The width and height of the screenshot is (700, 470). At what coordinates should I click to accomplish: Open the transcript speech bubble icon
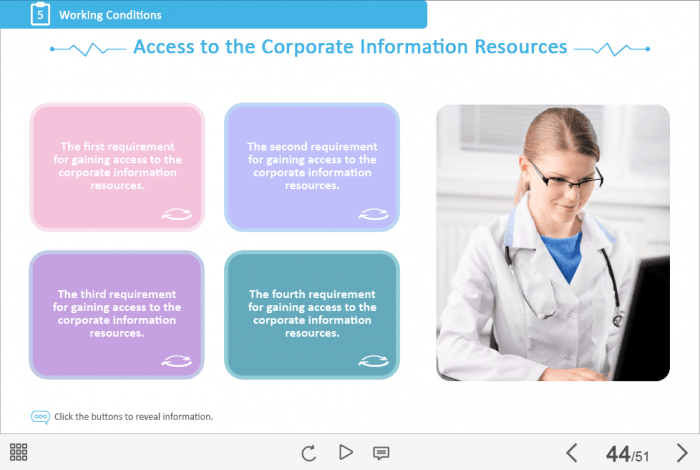click(x=381, y=452)
